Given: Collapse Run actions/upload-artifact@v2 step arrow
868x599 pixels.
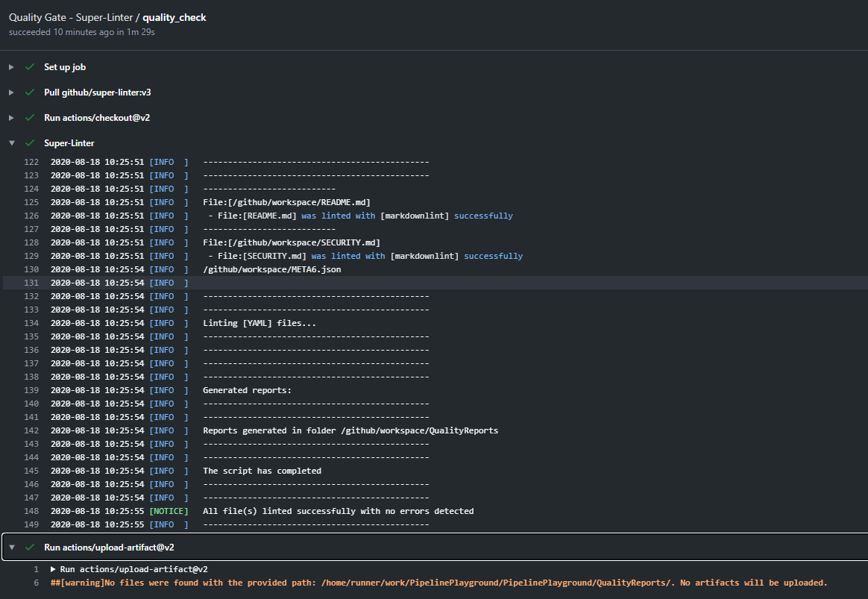Looking at the screenshot, I should (11, 548).
